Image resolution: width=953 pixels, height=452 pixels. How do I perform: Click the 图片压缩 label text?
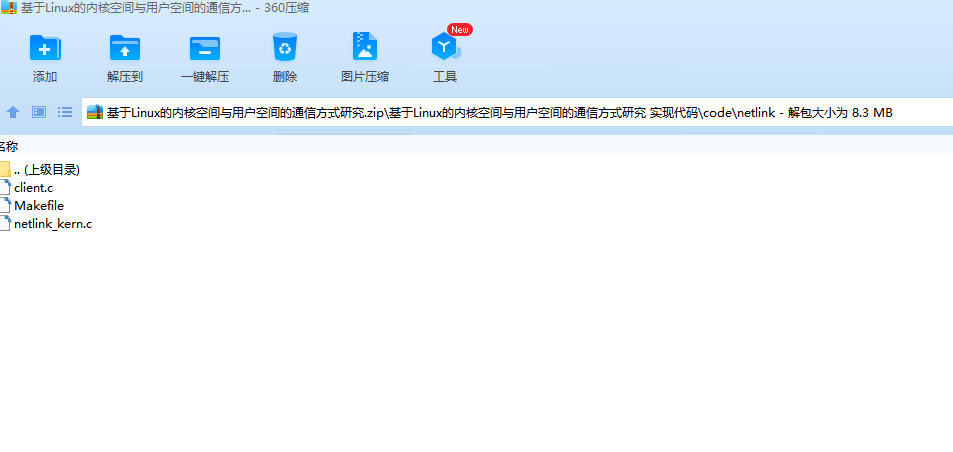(x=365, y=77)
